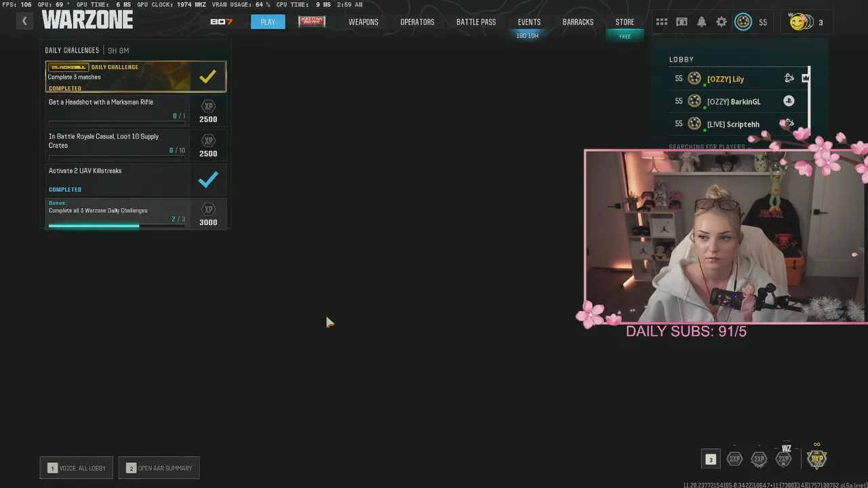The image size is (868, 488).
Task: Click rank emblem next to [OZZY] Lily
Action: [694, 79]
